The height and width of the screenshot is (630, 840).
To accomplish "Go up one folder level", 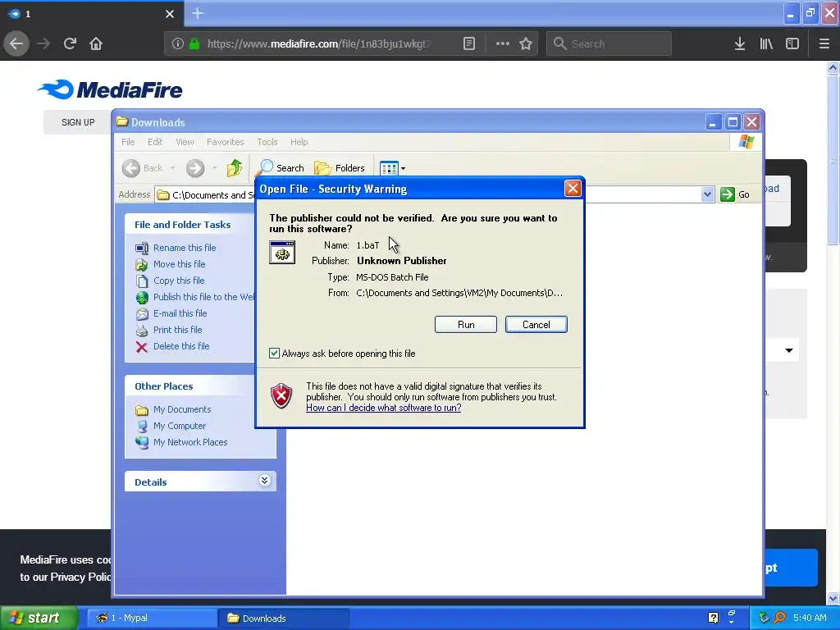I will click(234, 168).
